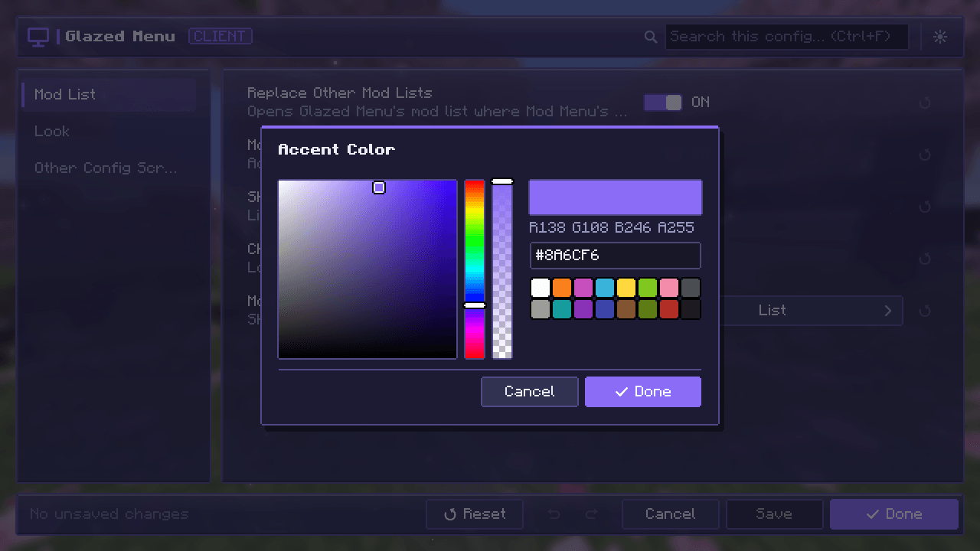Toggle the sun theme icon in header

pos(940,37)
